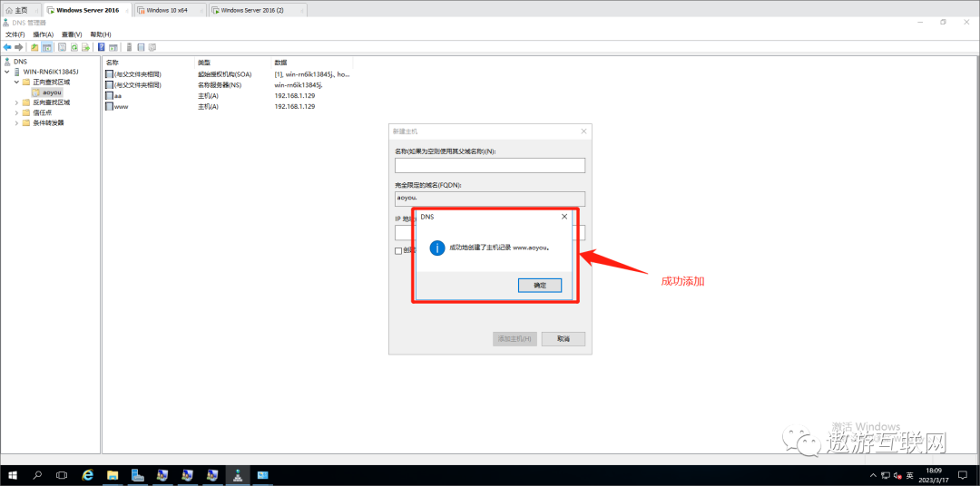Expand the 信任点 tree node
980x486 pixels.
pos(17,112)
